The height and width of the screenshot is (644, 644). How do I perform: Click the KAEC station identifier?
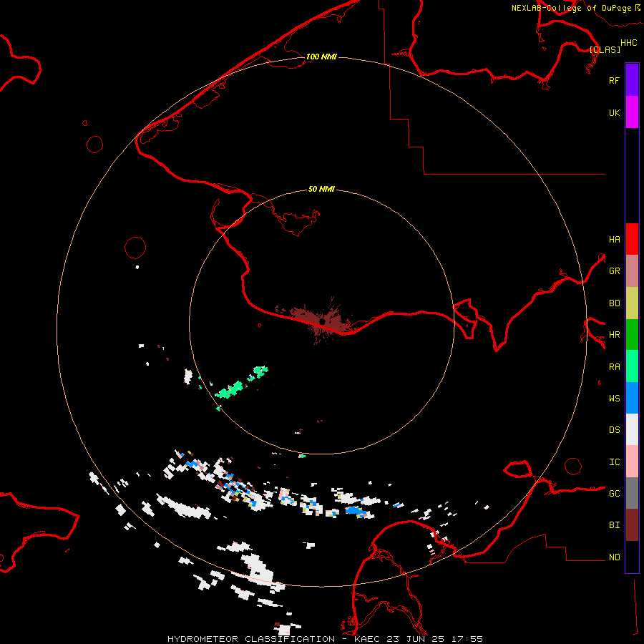pyautogui.click(x=367, y=639)
